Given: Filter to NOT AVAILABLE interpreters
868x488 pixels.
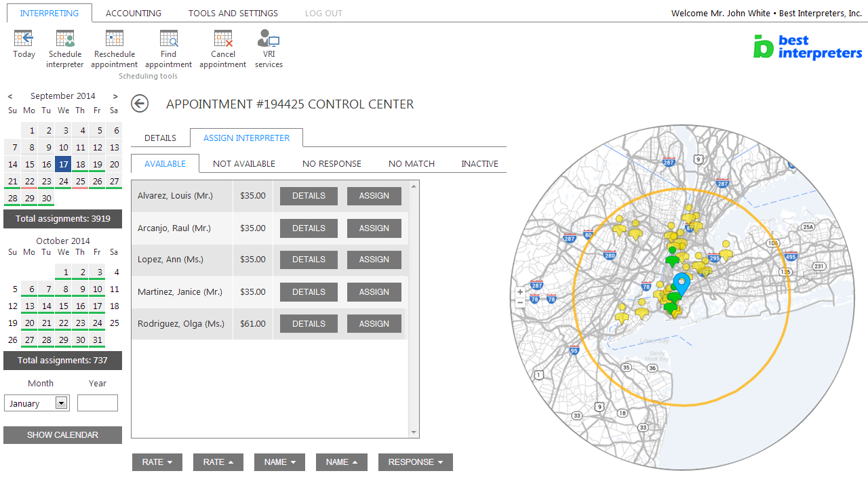Looking at the screenshot, I should click(243, 163).
